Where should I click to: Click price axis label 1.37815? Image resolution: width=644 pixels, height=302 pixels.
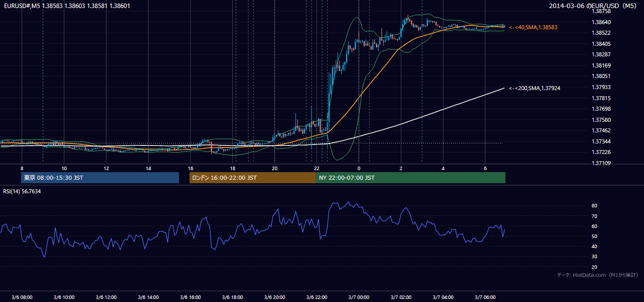601,98
